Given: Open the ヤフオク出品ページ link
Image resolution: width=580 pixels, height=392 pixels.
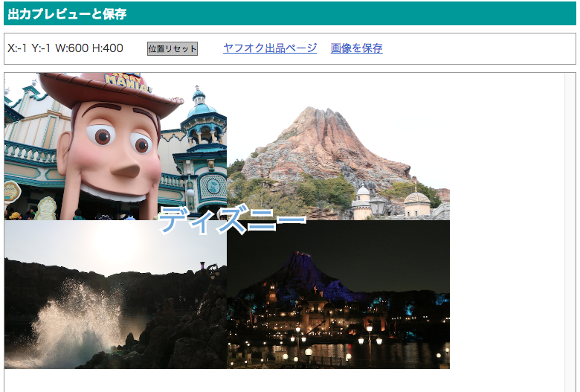Looking at the screenshot, I should pos(270,48).
